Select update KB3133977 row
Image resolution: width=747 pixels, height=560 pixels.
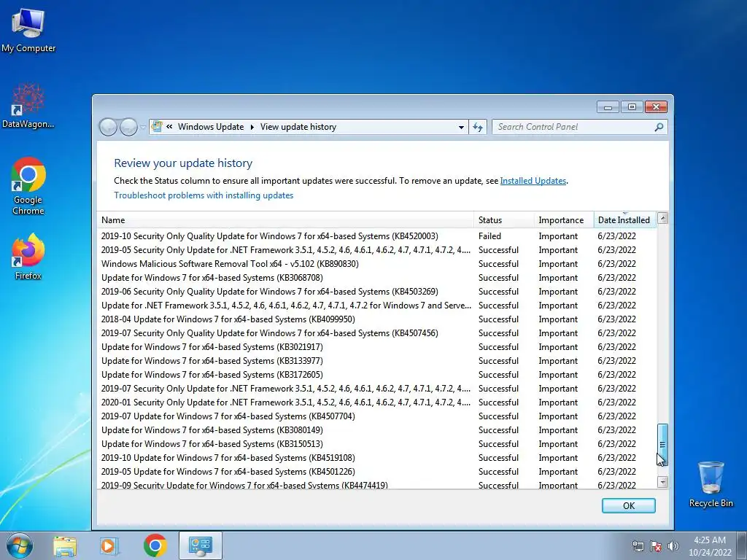pos(376,361)
